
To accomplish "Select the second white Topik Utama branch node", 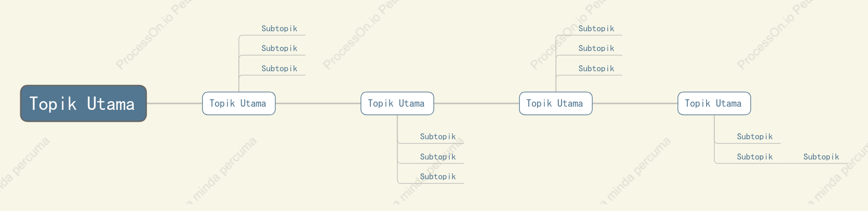I will click(x=397, y=103).
